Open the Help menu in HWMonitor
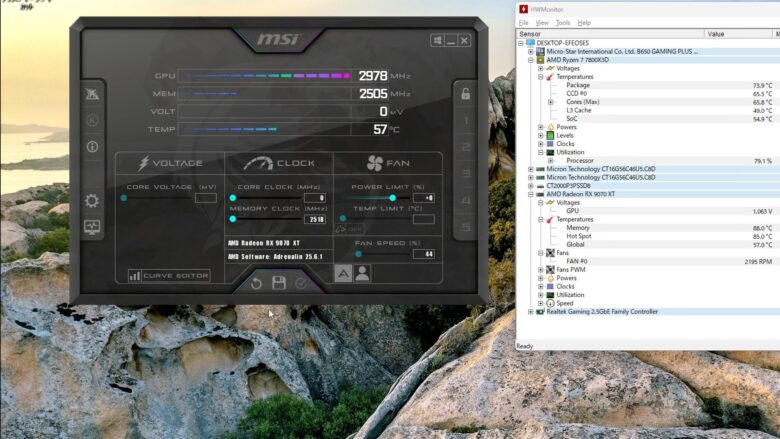 [x=584, y=23]
